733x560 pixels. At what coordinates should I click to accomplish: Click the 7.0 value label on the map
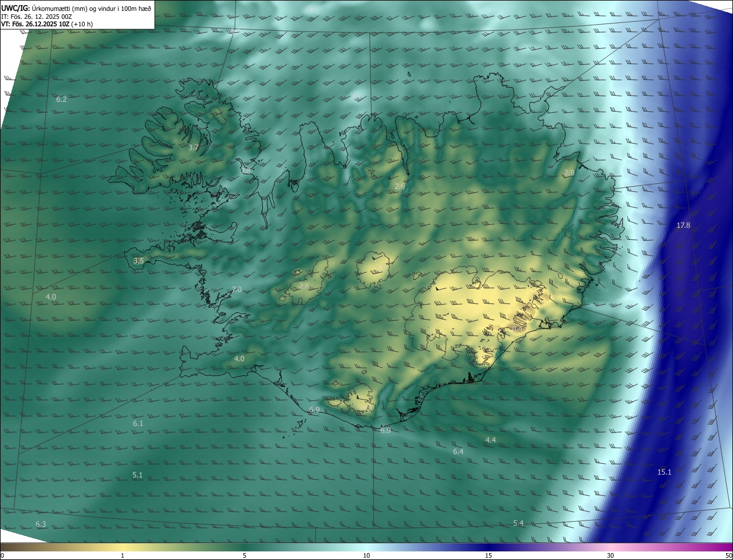[236, 290]
